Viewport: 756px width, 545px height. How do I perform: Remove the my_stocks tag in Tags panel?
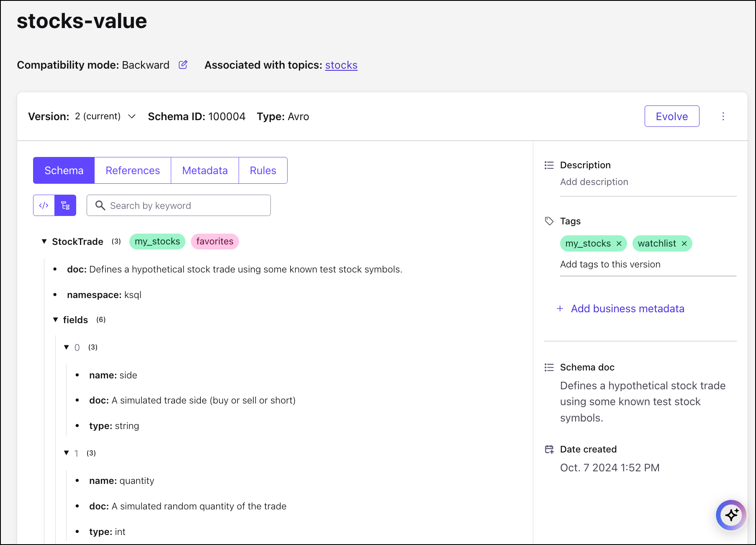619,244
